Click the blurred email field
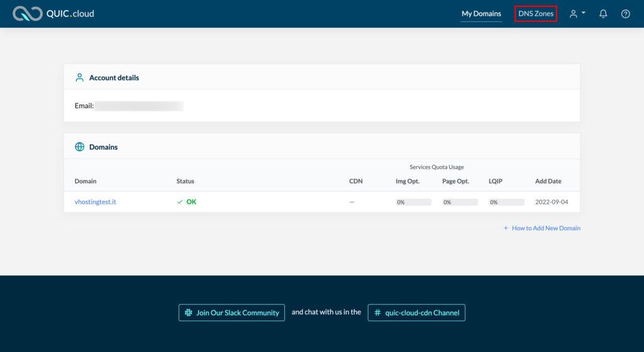 [139, 106]
